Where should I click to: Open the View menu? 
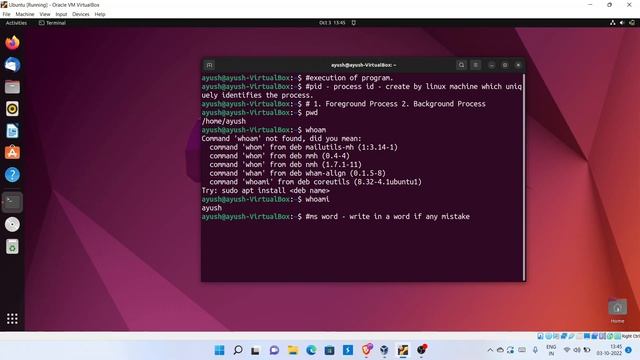[45, 14]
